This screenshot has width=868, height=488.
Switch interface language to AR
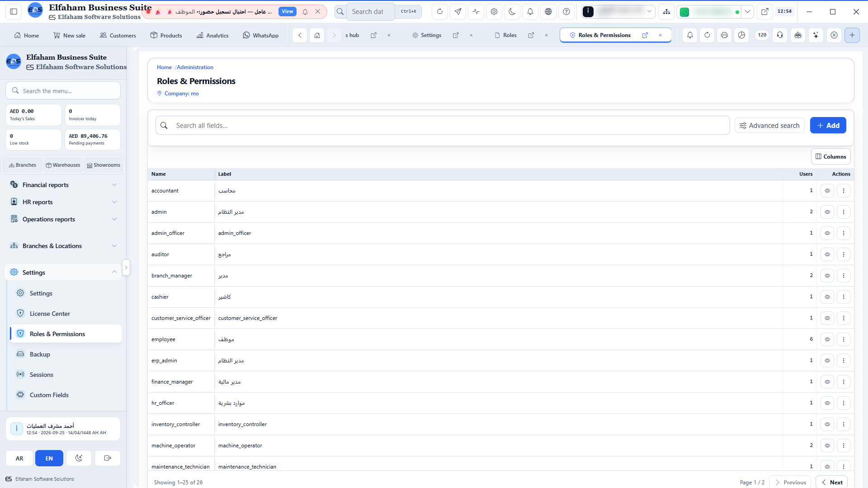(x=19, y=458)
